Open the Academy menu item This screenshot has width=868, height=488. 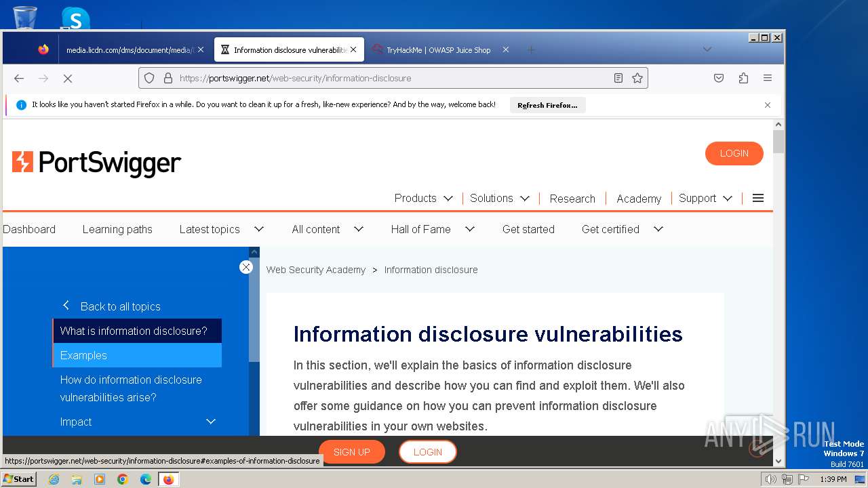[639, 199]
